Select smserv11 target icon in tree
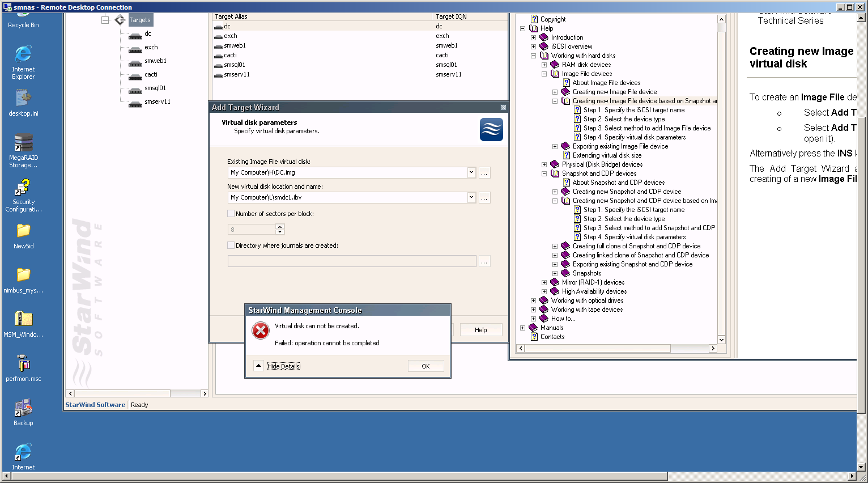The width and height of the screenshot is (868, 483). click(x=135, y=103)
